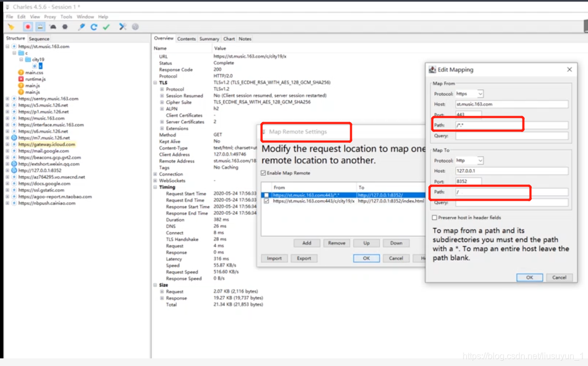The height and width of the screenshot is (366, 588).
Task: Confirm Edit Mapping with OK
Action: [530, 278]
